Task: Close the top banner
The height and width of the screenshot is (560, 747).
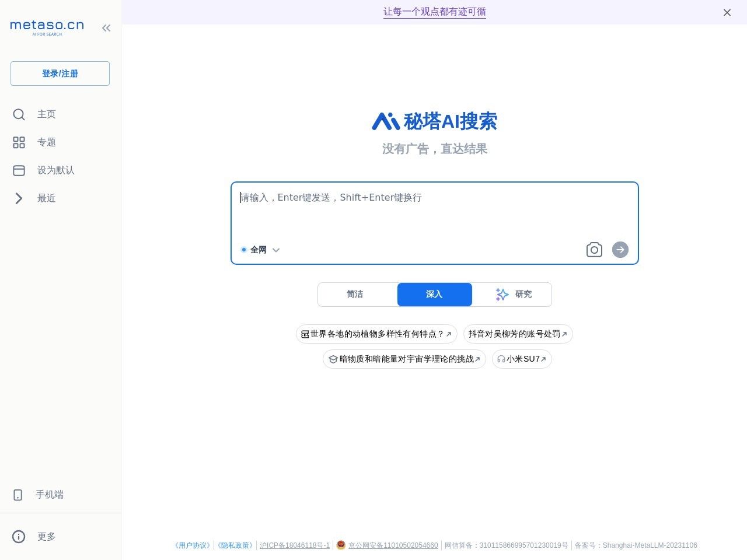Action: click(727, 12)
